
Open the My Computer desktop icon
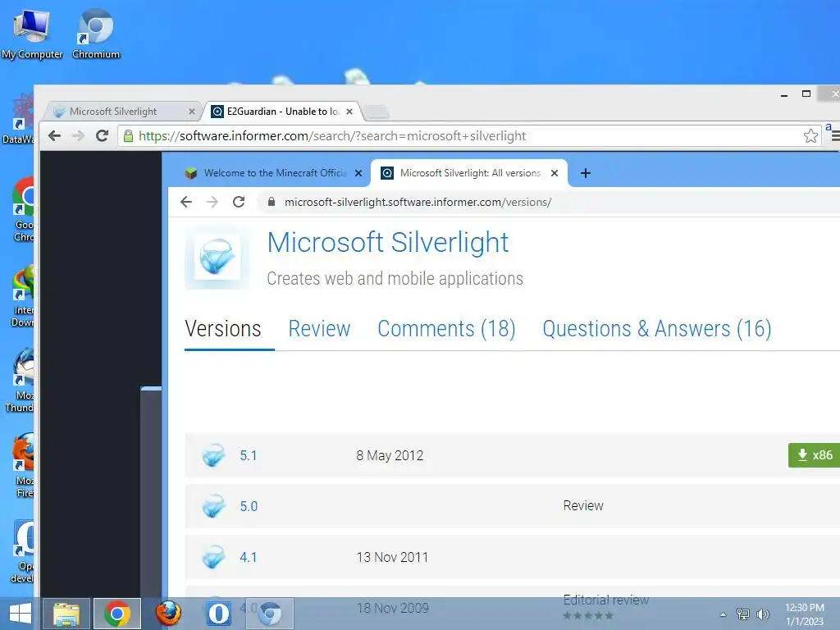[32, 33]
